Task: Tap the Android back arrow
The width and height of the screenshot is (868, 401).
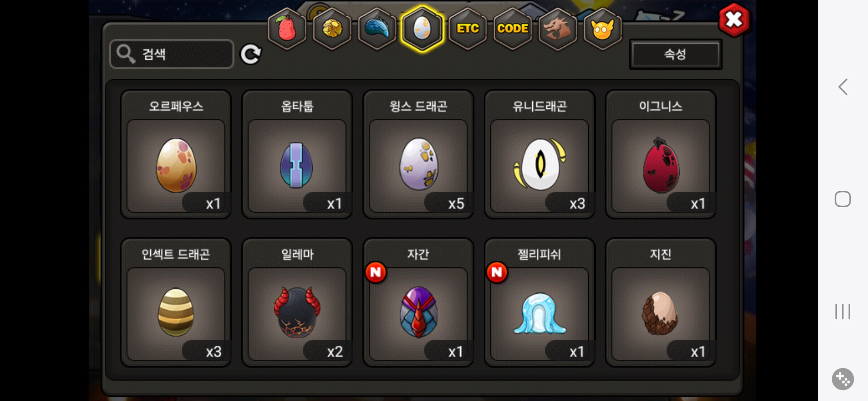Action: pyautogui.click(x=843, y=87)
